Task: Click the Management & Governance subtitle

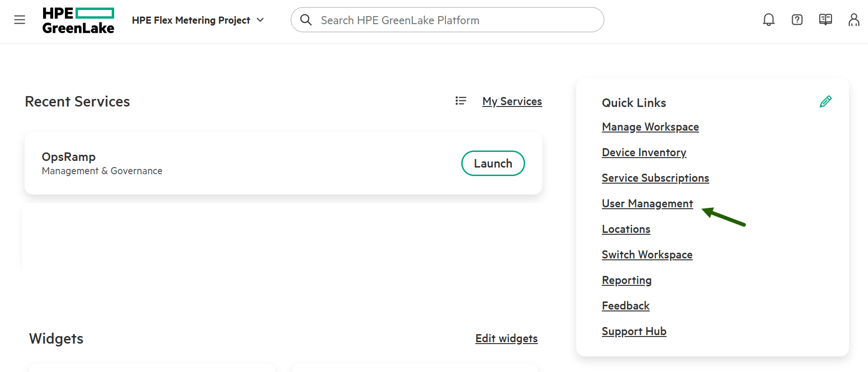Action: tap(102, 171)
